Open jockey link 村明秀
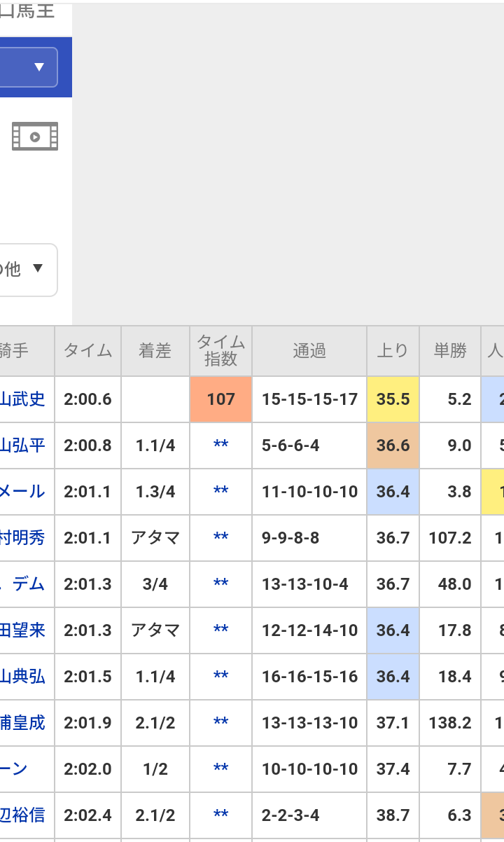The image size is (504, 842). (22, 538)
